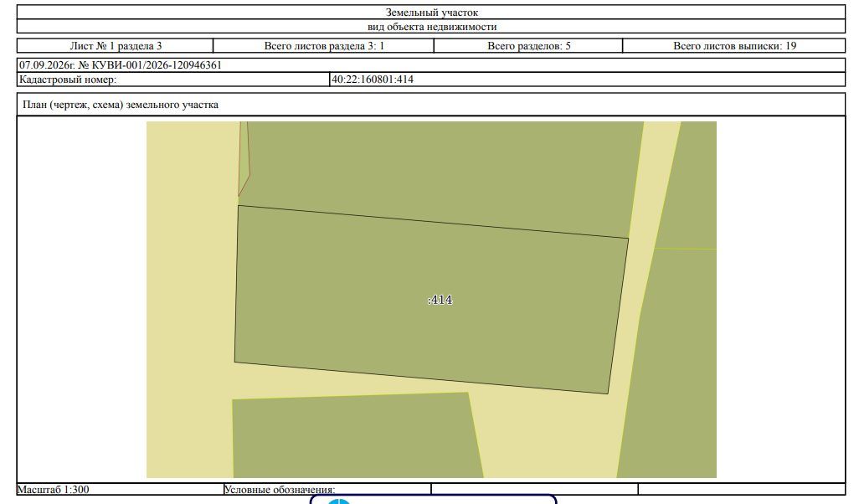The height and width of the screenshot is (504, 859).
Task: Select "План (чертеж, схема) земельного участка" title
Action: (x=121, y=105)
